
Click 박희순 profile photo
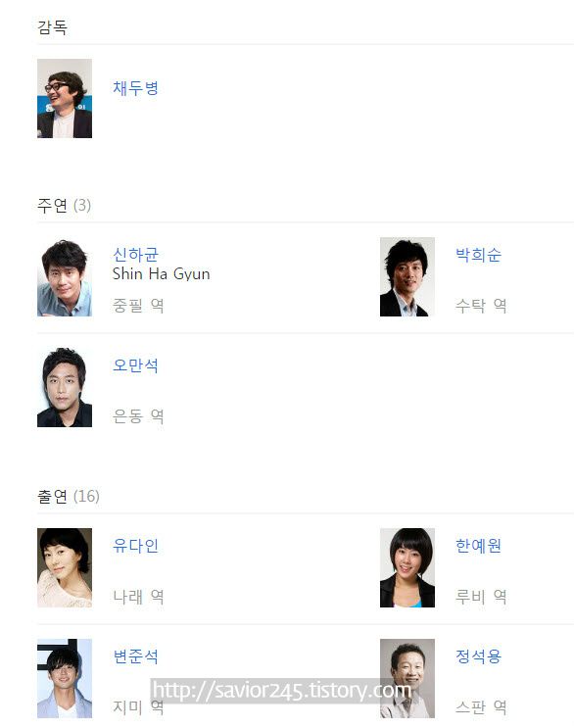point(407,277)
